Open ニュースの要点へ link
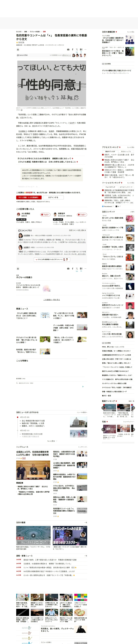Viewport: 138px width, 644px height. 82,412
